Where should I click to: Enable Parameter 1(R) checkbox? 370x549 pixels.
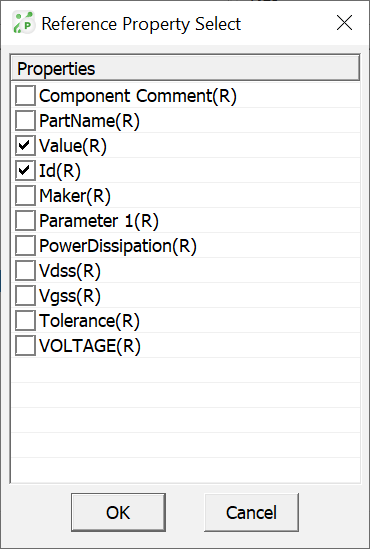pyautogui.click(x=25, y=221)
